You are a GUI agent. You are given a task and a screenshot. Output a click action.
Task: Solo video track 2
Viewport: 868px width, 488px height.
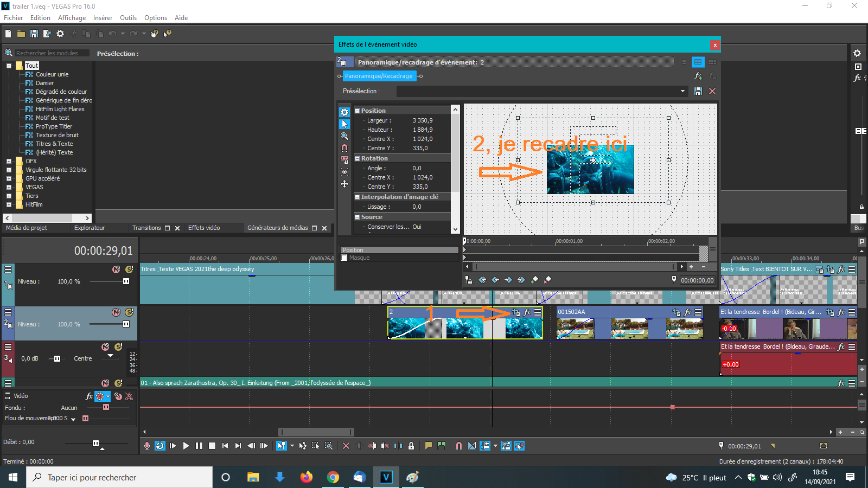pos(129,312)
